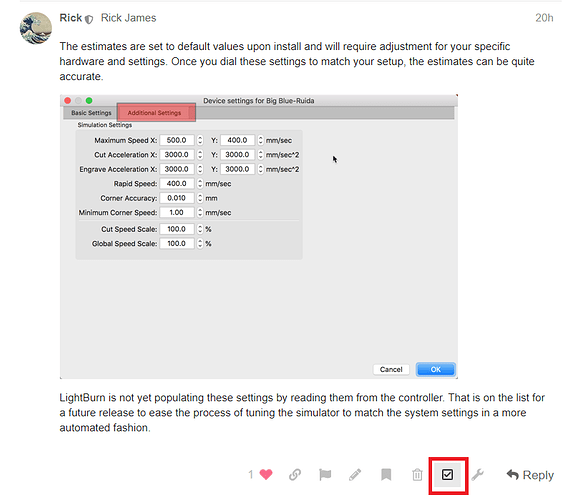Open admin actions wrench icon
This screenshot has height=500, width=581.
478,474
